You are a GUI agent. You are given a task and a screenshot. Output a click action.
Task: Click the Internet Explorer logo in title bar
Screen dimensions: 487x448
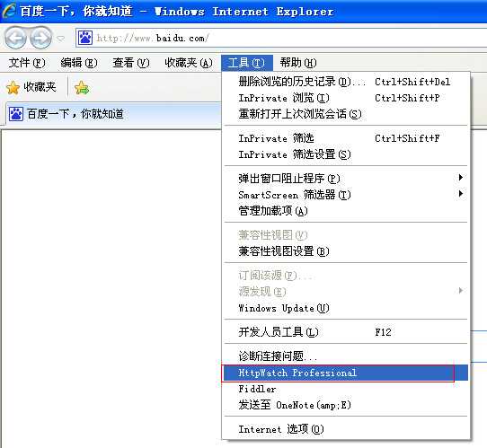(x=9, y=11)
